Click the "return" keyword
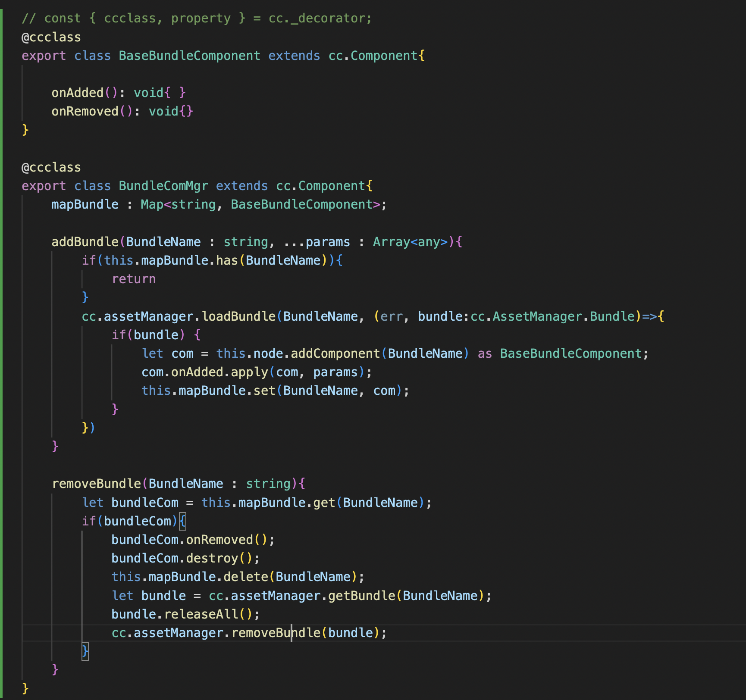The image size is (746, 700). (x=134, y=279)
